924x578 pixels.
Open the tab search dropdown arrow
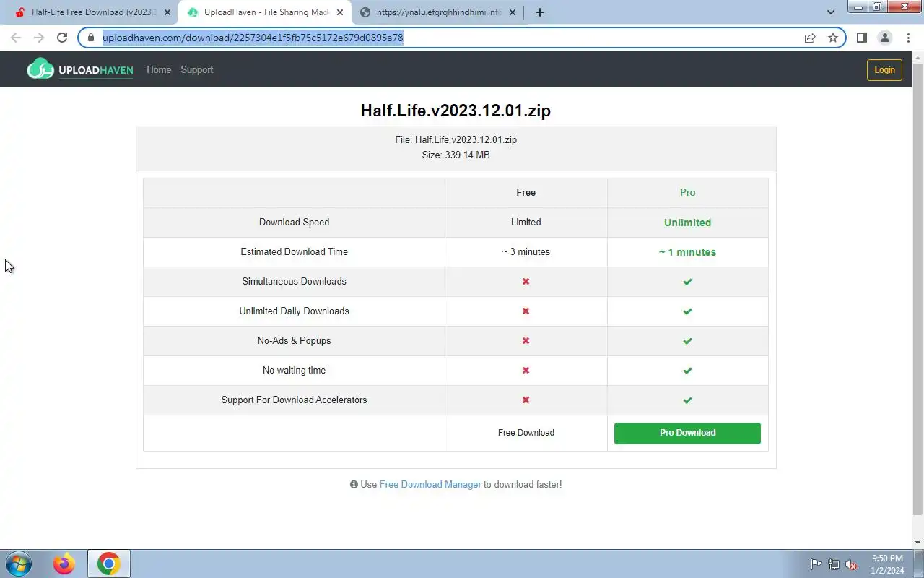831,12
